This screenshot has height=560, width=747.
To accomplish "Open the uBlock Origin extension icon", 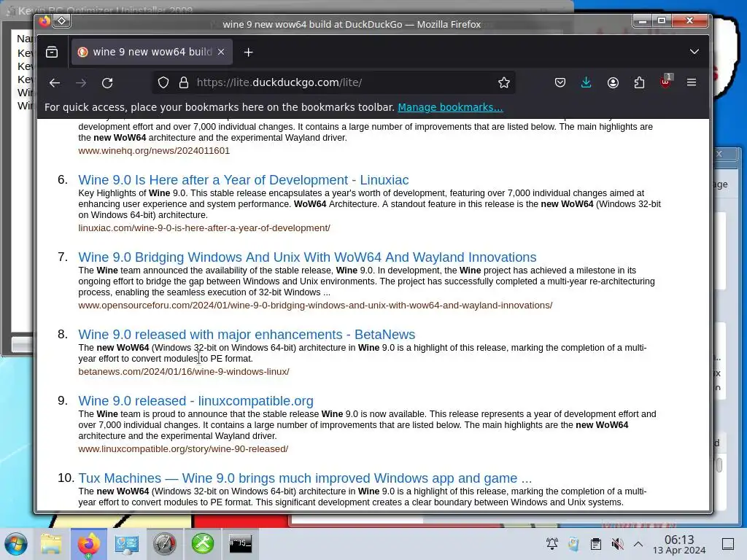I will coord(665,82).
